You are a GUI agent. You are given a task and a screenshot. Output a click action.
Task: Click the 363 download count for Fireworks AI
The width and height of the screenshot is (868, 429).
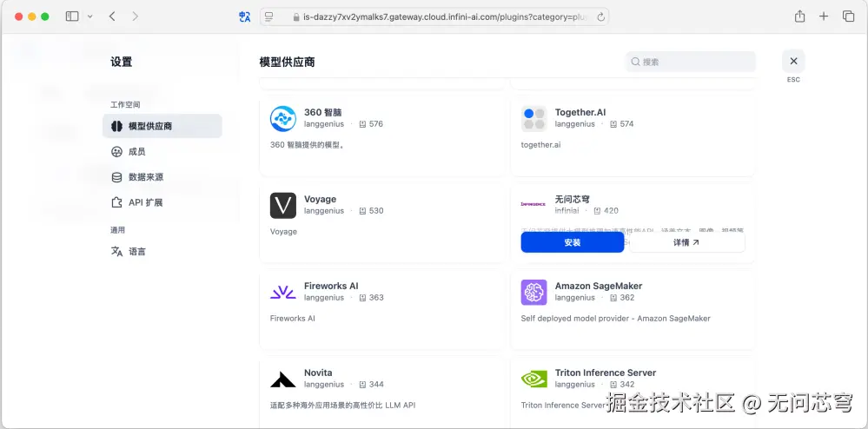[x=376, y=298]
